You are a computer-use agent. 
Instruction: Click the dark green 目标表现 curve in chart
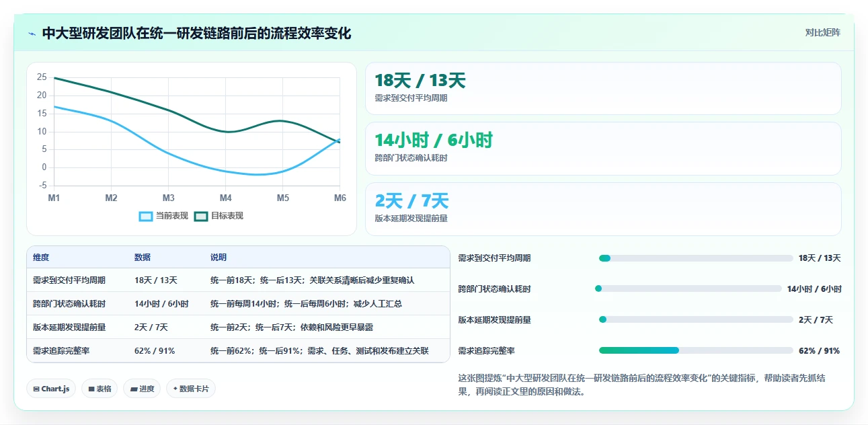click(x=168, y=110)
